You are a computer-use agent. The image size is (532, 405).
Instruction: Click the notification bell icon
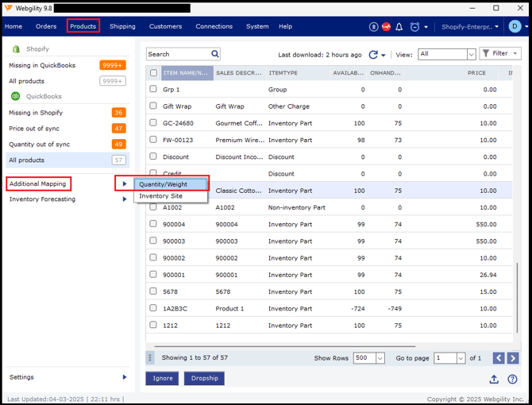[x=399, y=27]
